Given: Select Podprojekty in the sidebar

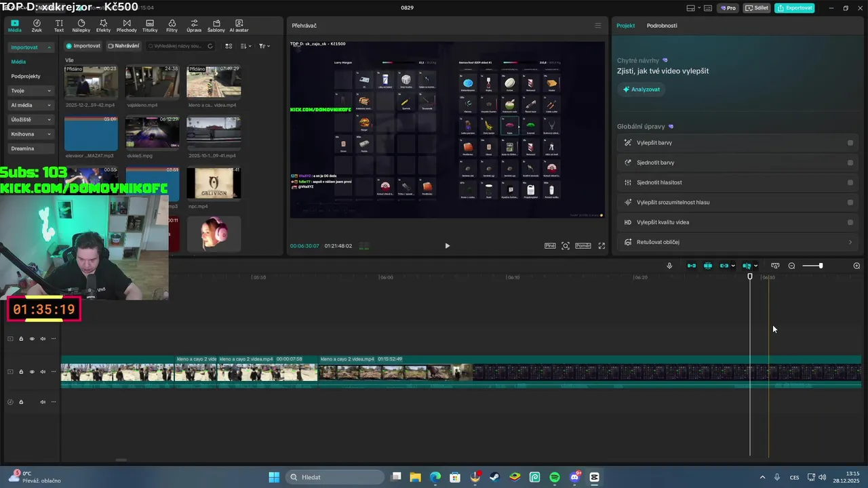Looking at the screenshot, I should 26,77.
